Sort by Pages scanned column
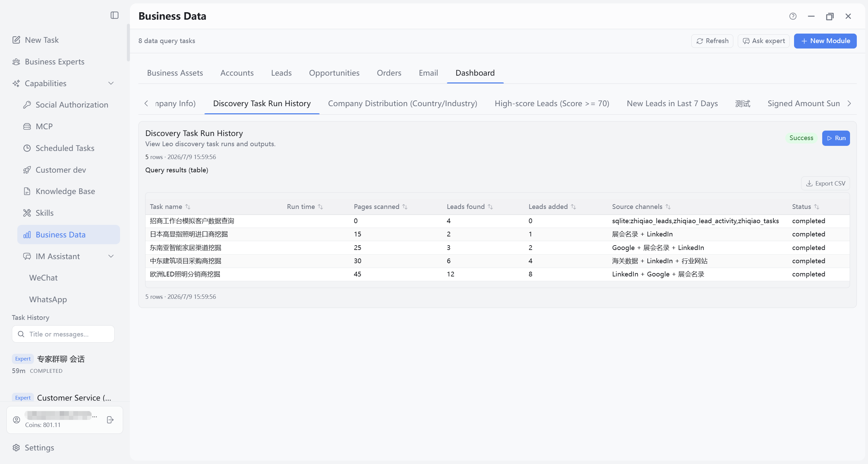 coord(405,207)
